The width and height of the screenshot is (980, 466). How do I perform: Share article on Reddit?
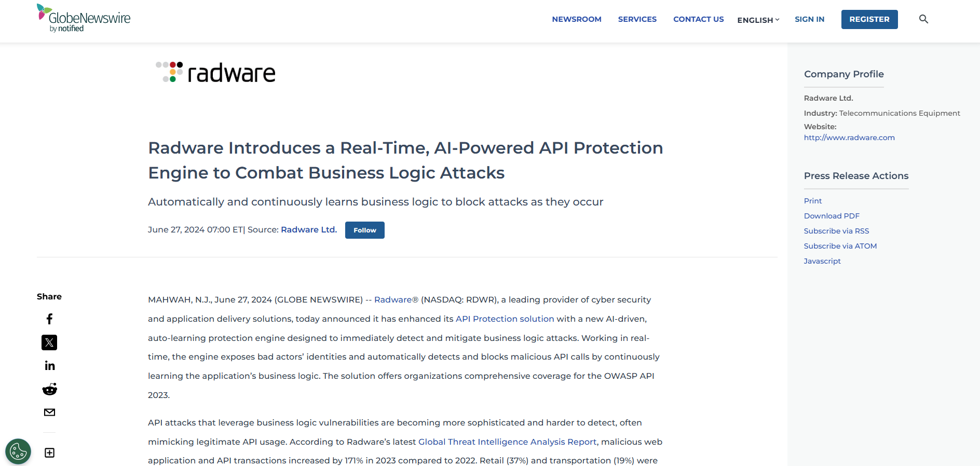49,389
